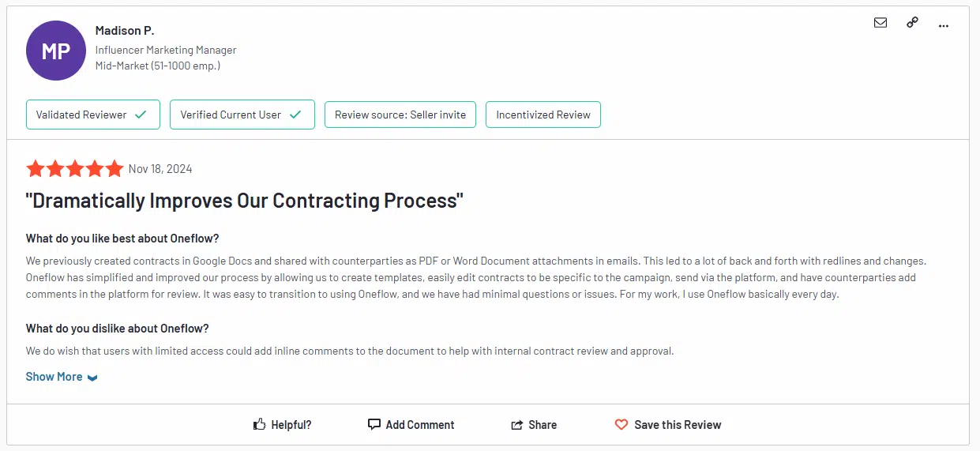Click the Share arrow icon

pos(517,425)
